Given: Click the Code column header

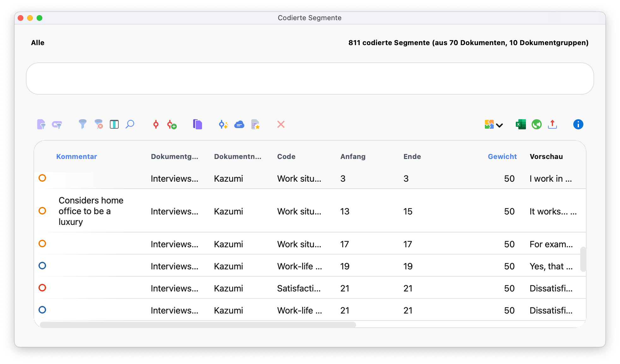Looking at the screenshot, I should (x=286, y=156).
